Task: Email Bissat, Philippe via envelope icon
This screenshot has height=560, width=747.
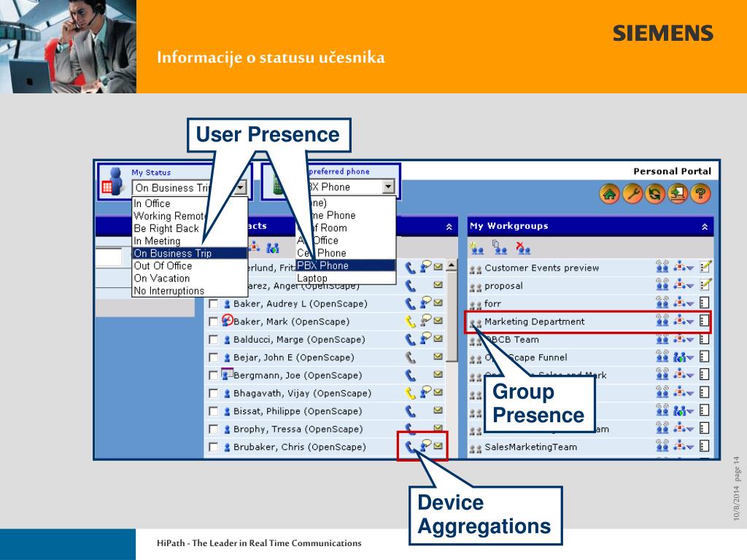Action: (x=438, y=410)
